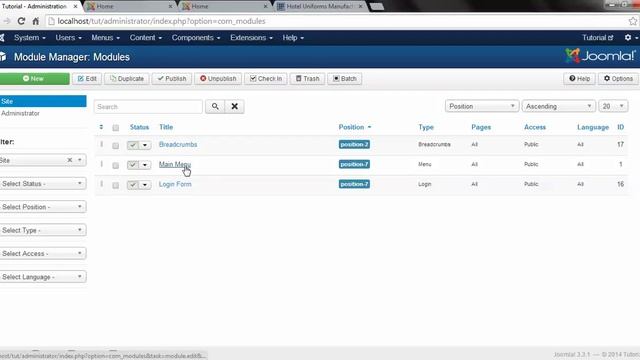Click the Duplicate toolbar button

click(127, 78)
